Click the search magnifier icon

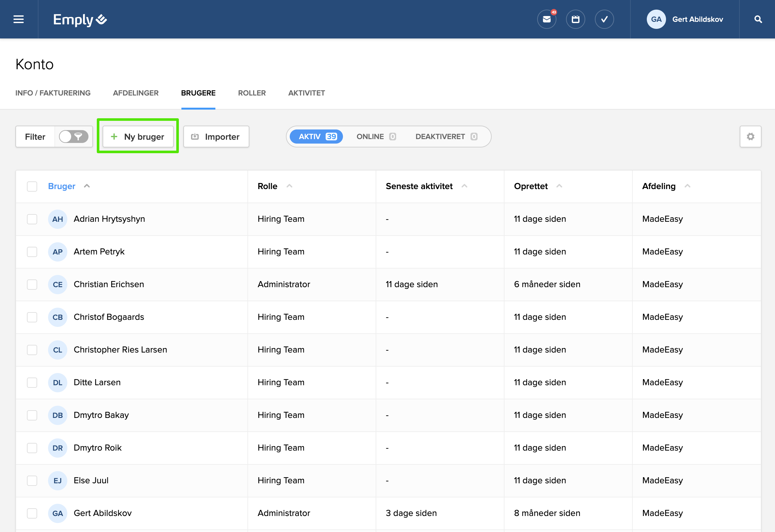tap(758, 19)
